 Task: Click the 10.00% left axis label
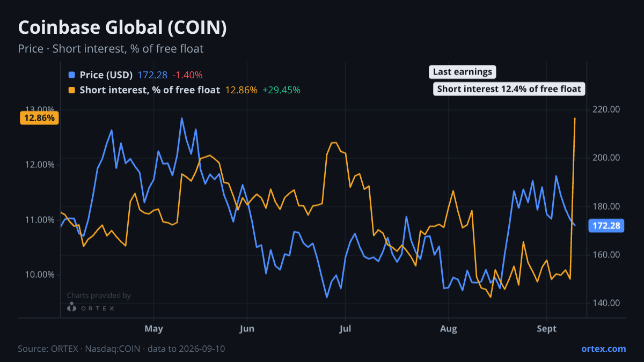[41, 275]
